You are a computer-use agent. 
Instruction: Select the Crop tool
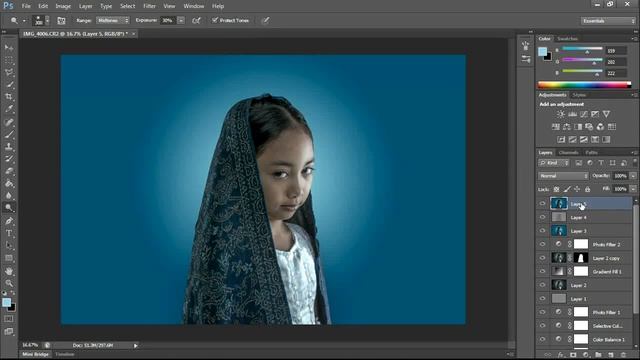[x=9, y=97]
